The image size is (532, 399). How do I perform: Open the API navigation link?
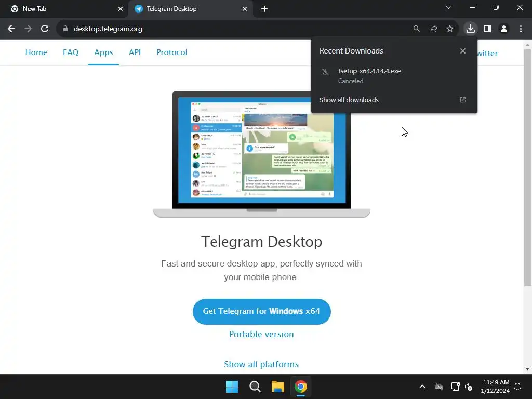135,52
